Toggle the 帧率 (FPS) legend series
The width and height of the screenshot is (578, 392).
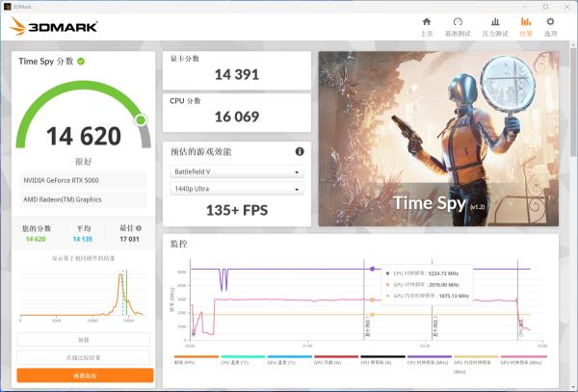point(197,360)
